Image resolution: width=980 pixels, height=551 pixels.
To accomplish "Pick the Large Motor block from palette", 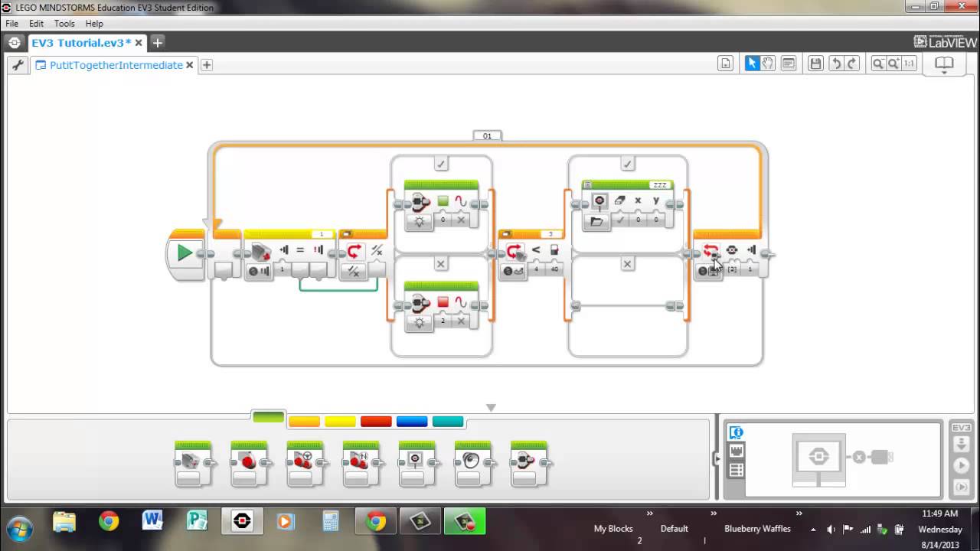I will pos(249,464).
